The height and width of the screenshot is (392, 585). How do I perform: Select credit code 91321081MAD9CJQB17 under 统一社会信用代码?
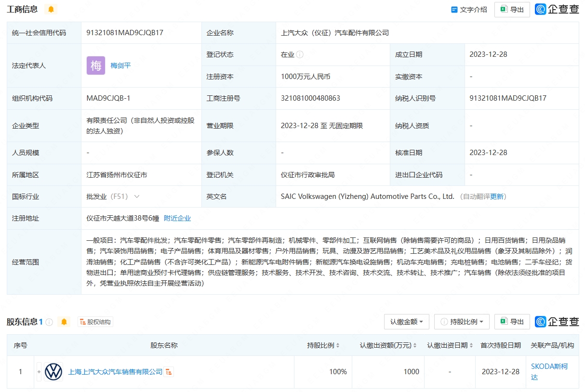[x=125, y=33]
